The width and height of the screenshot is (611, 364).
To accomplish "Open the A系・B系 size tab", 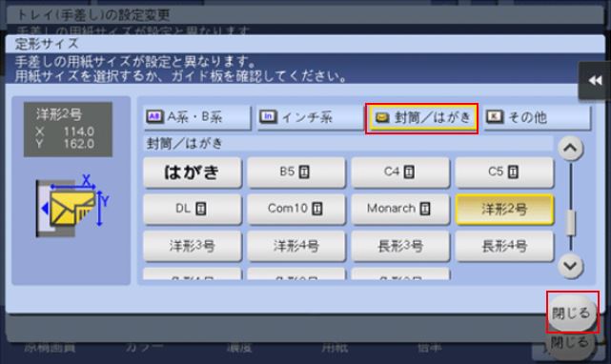I will pyautogui.click(x=197, y=117).
